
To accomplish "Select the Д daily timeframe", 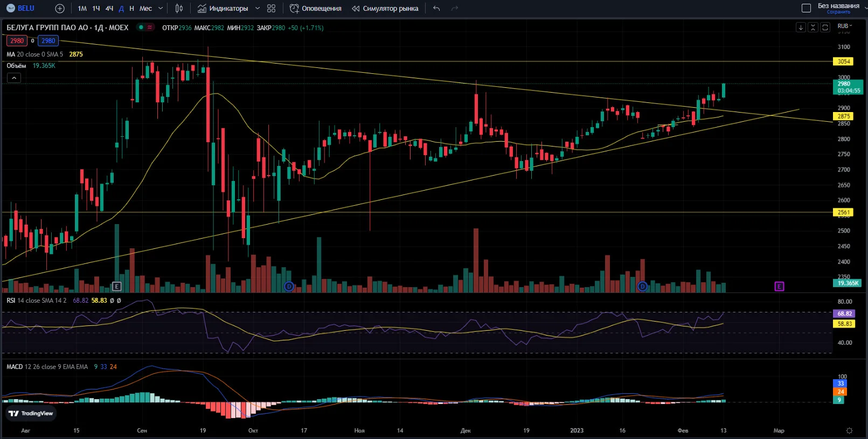I will [121, 8].
